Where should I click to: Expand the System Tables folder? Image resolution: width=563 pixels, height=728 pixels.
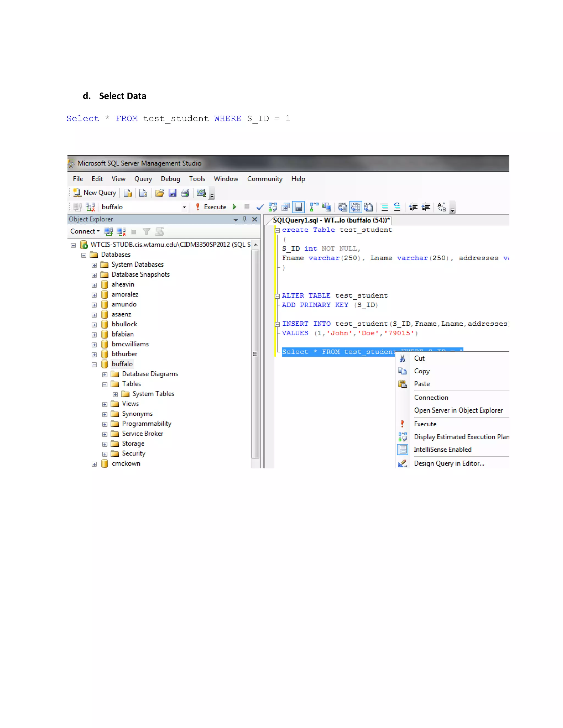[x=115, y=395]
